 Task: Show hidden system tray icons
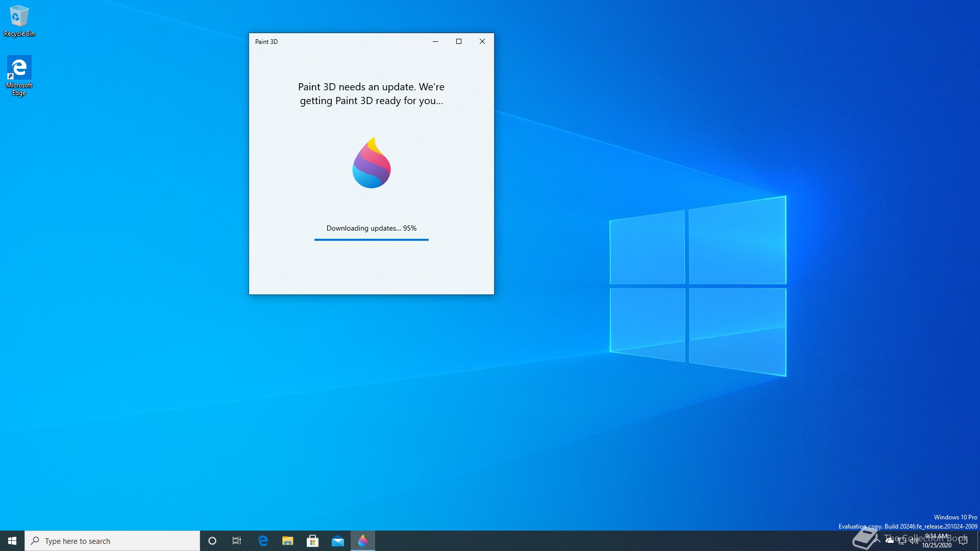878,541
